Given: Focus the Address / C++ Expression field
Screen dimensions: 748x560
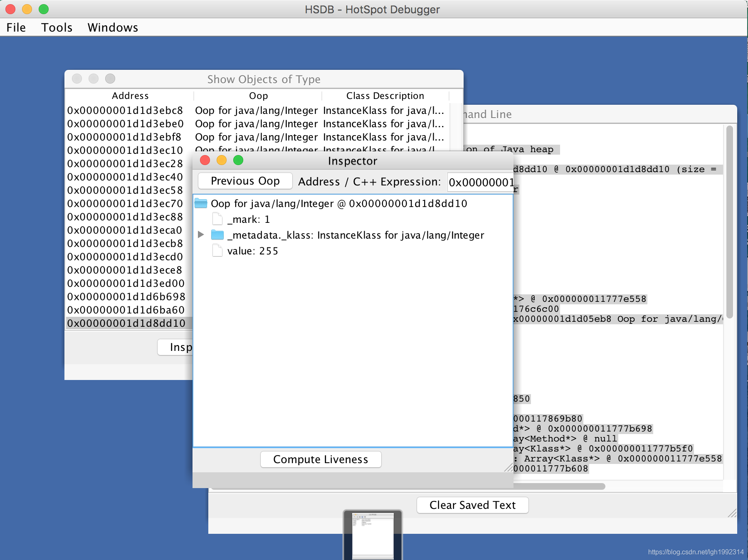Looking at the screenshot, I should [480, 182].
